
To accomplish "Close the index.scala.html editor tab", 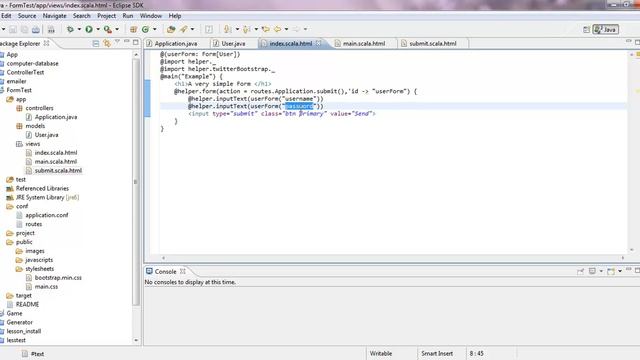I will pos(318,43).
